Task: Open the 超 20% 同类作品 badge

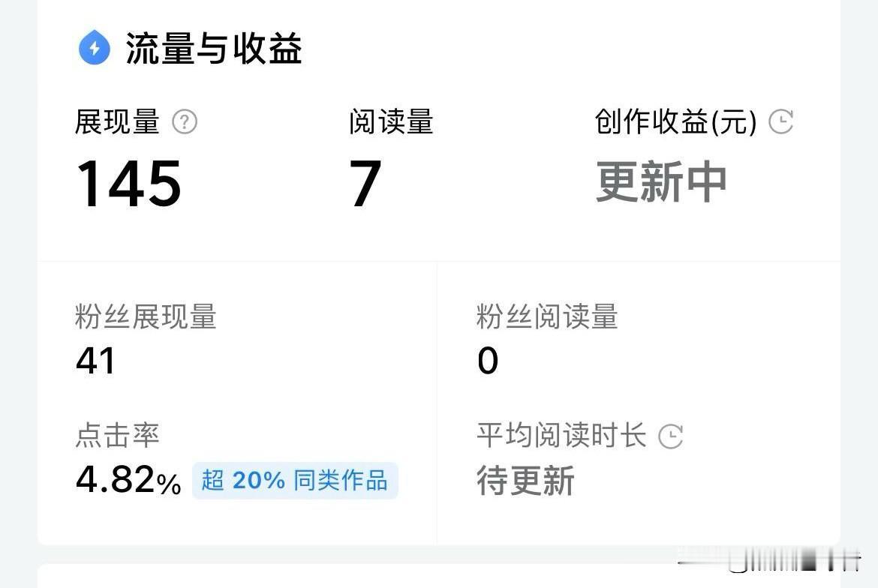Action: [x=295, y=481]
